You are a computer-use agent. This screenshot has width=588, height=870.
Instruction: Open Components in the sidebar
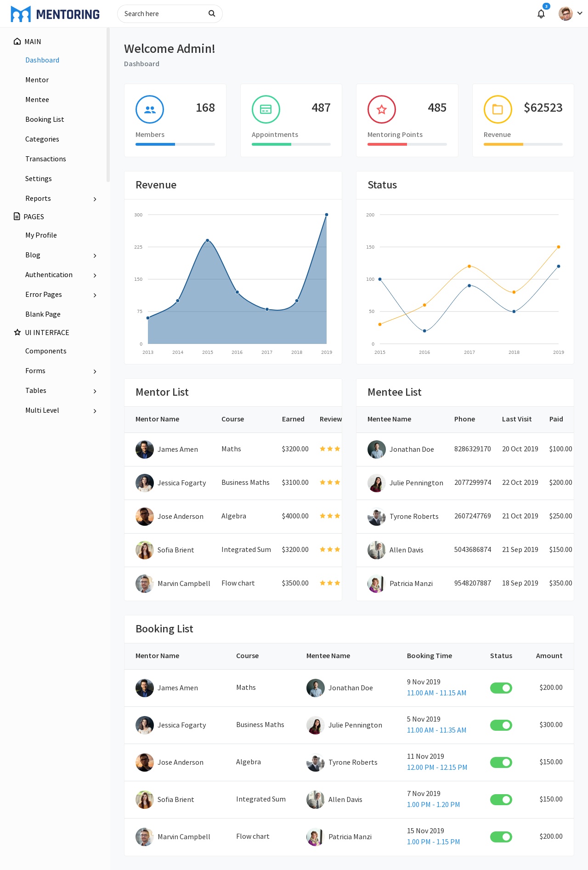click(46, 351)
